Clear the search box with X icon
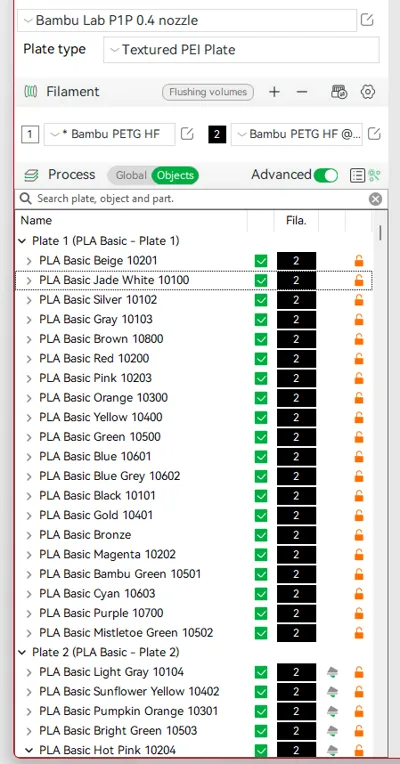 (375, 199)
